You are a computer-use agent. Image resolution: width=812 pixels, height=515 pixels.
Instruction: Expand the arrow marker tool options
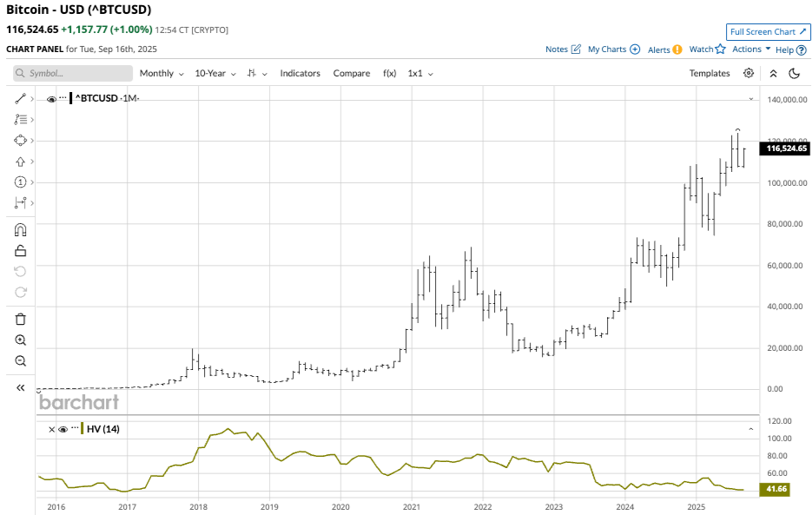tap(32, 162)
